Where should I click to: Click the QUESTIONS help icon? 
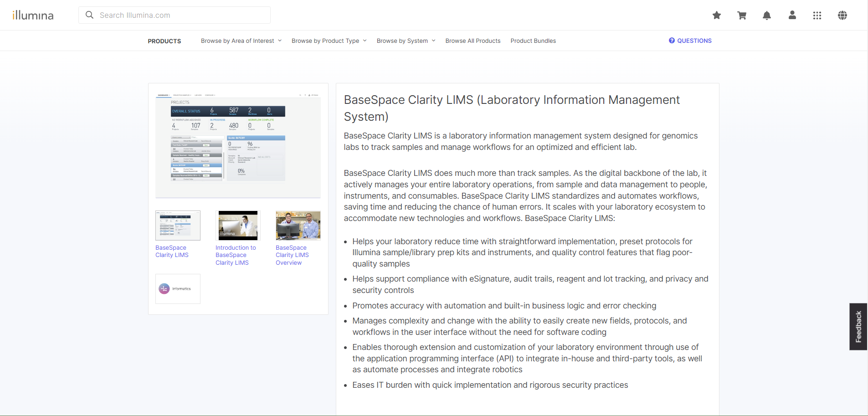click(x=672, y=41)
